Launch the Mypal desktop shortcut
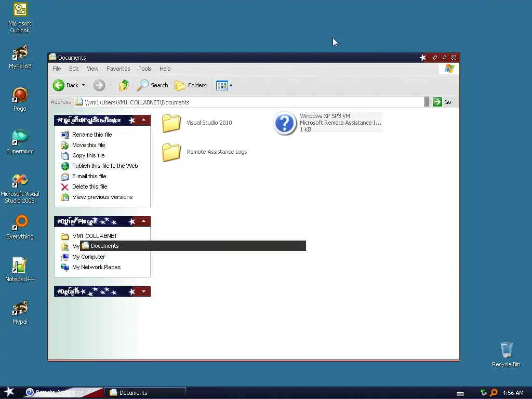This screenshot has height=399, width=532. point(20,312)
